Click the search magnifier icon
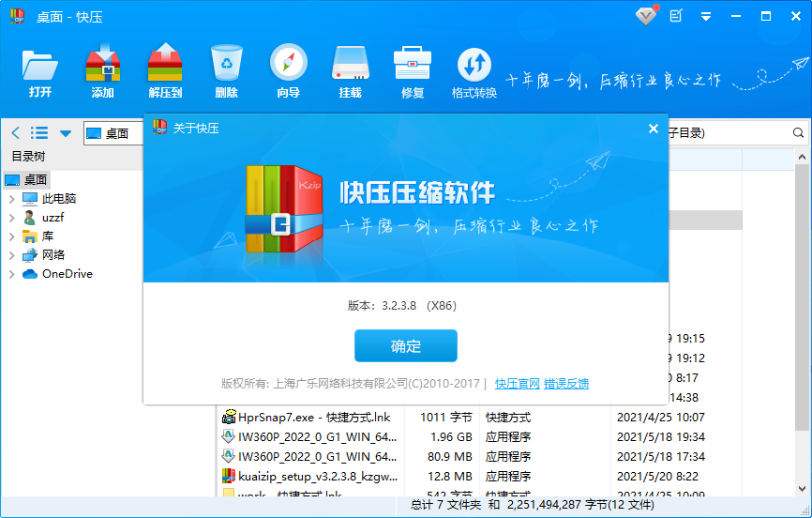This screenshot has width=812, height=518. [x=798, y=132]
